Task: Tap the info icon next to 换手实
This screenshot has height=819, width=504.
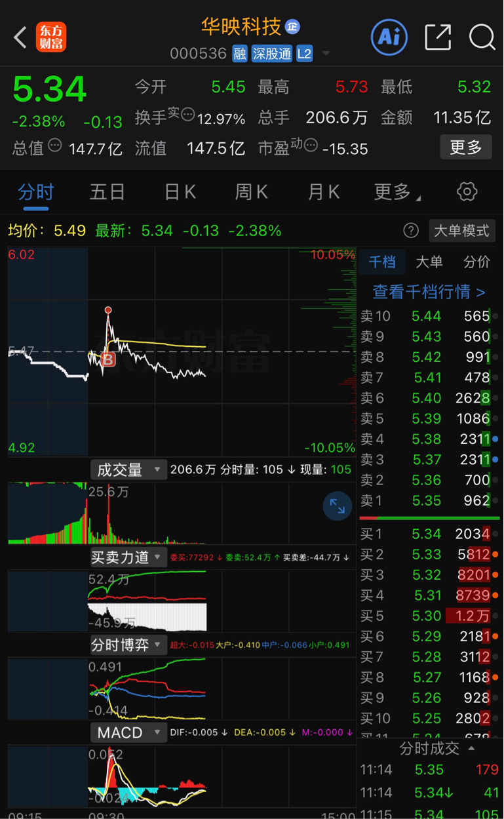Action: point(187,115)
